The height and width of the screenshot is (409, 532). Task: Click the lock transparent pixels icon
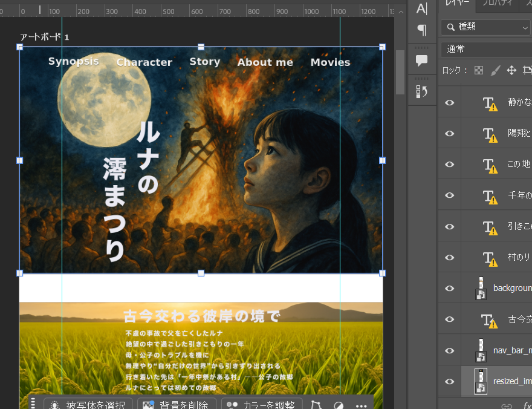coord(479,70)
